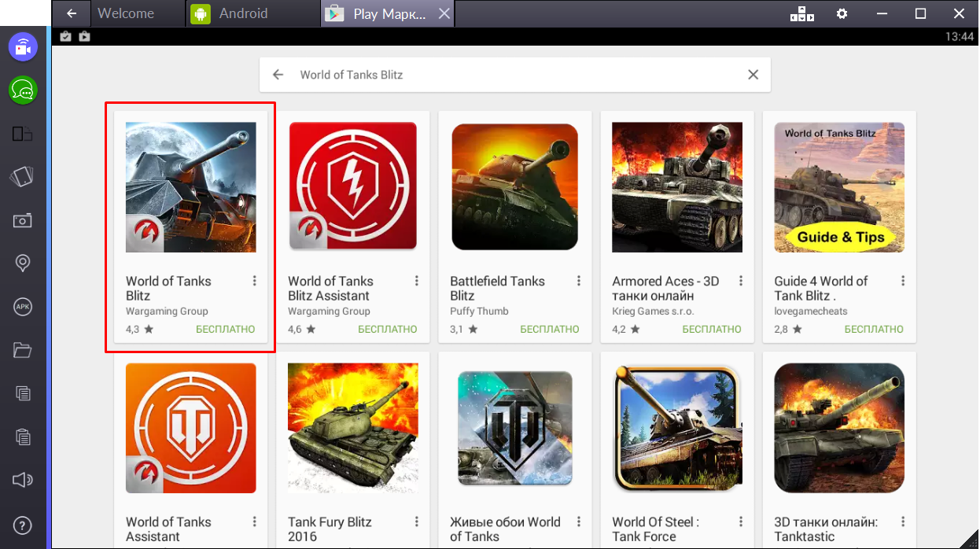Open the settings gear in title bar
The width and height of the screenshot is (980, 549).
tap(842, 13)
